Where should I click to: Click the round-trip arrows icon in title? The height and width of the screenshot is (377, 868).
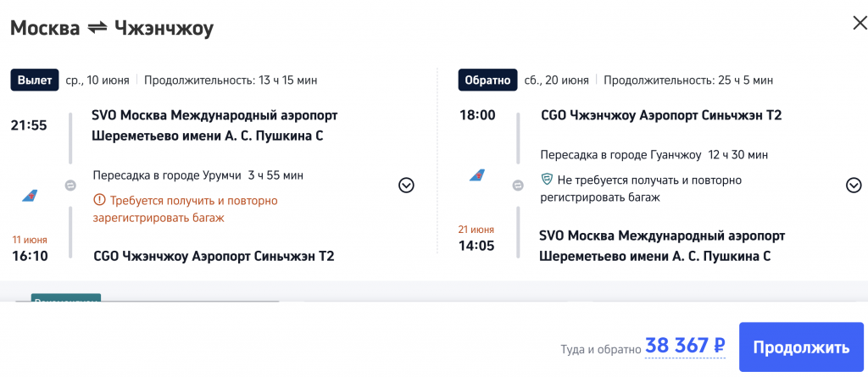coord(96,28)
